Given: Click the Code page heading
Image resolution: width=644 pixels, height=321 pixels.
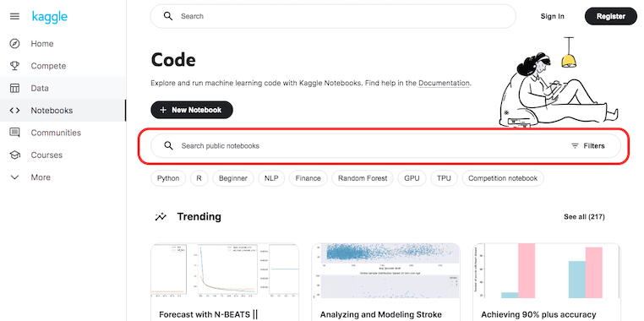Looking at the screenshot, I should pyautogui.click(x=173, y=60).
